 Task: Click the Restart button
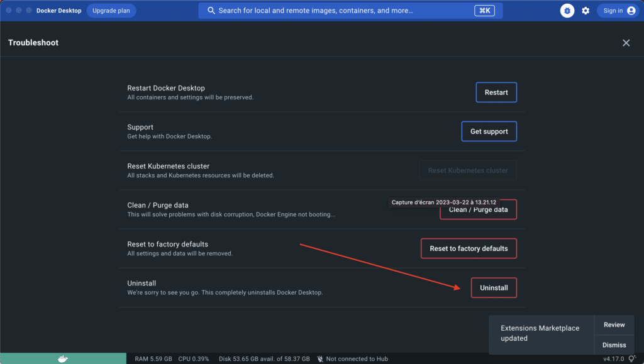tap(496, 92)
